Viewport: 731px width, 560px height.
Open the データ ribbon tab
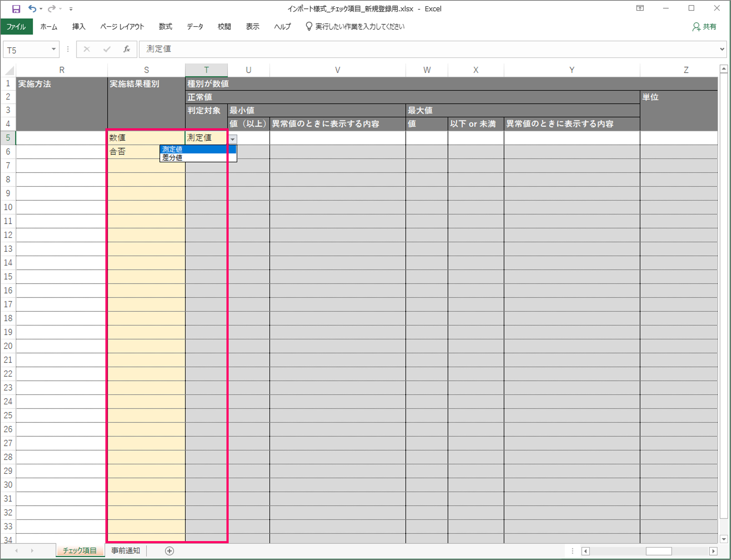coord(195,27)
